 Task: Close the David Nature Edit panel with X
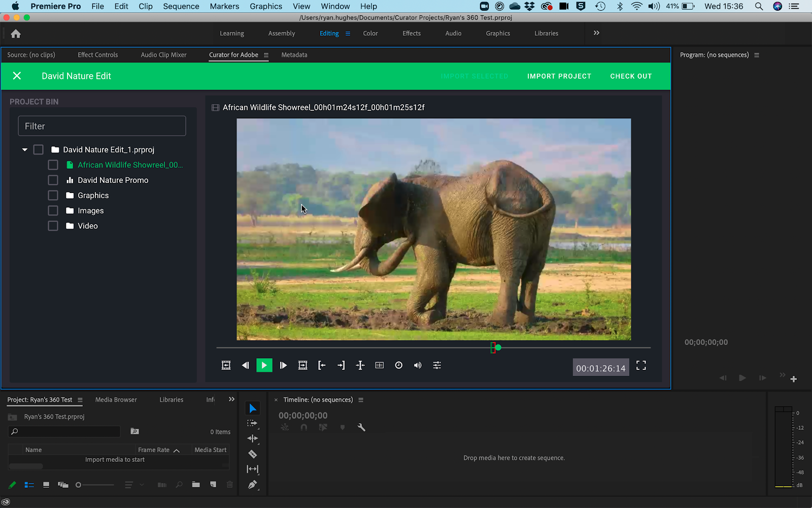[17, 76]
